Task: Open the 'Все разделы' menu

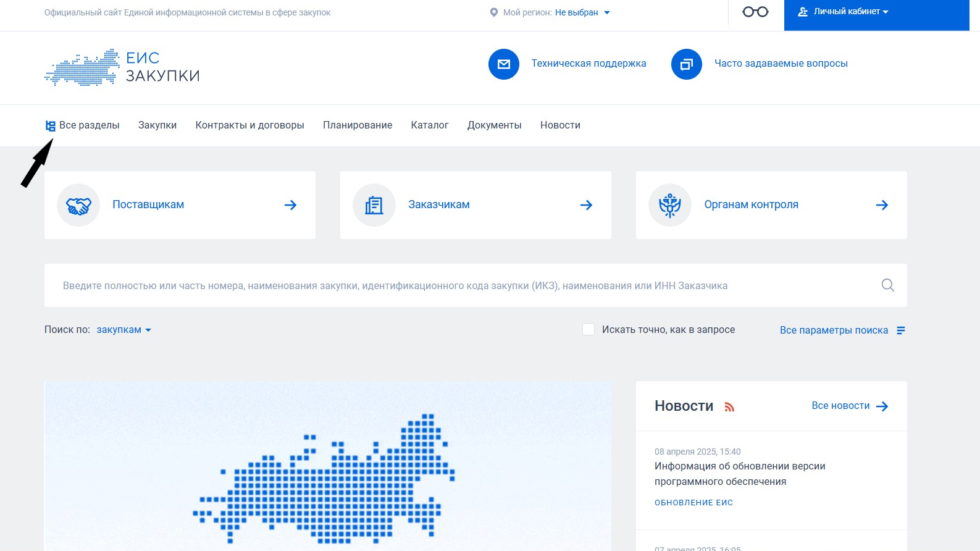Action: (83, 125)
